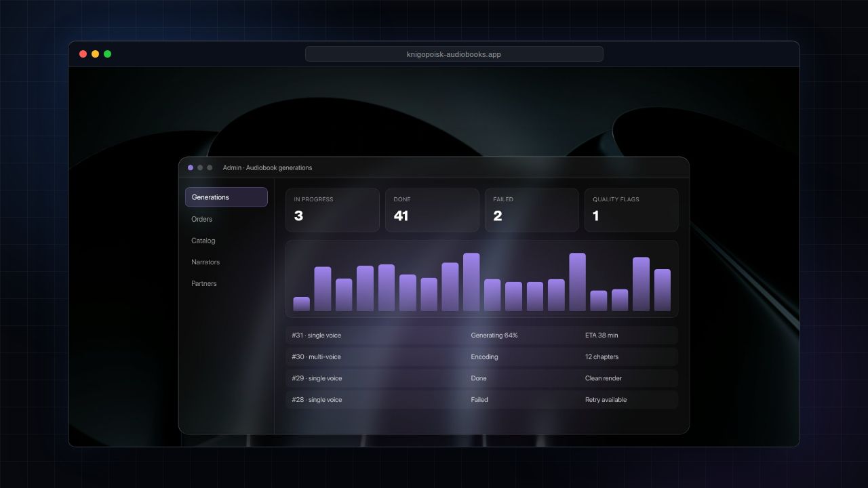The image size is (868, 488).
Task: Open the Quality Flags stat card
Action: pos(631,210)
